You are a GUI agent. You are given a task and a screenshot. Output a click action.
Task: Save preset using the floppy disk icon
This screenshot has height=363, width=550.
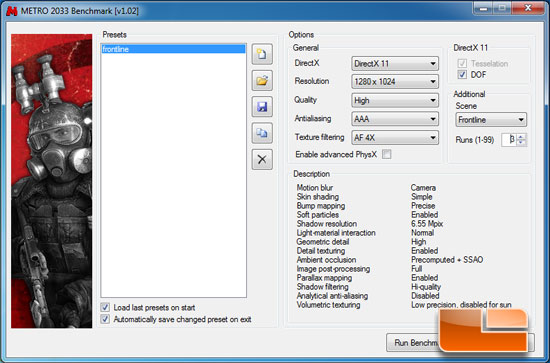coord(262,107)
